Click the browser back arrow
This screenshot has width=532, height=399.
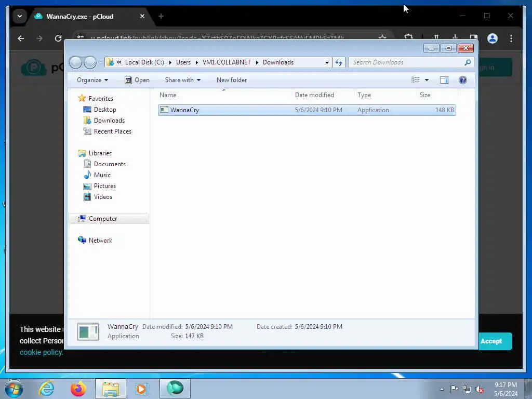pyautogui.click(x=21, y=38)
